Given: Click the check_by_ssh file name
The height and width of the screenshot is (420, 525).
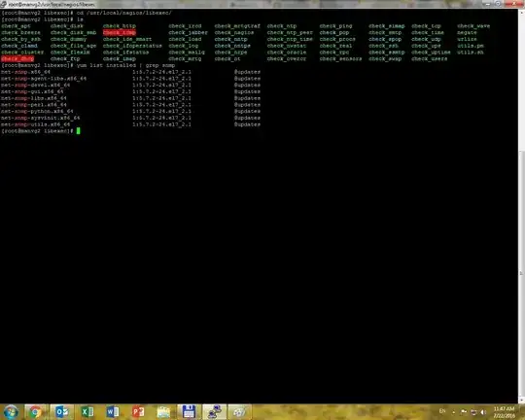Looking at the screenshot, I should [20, 39].
